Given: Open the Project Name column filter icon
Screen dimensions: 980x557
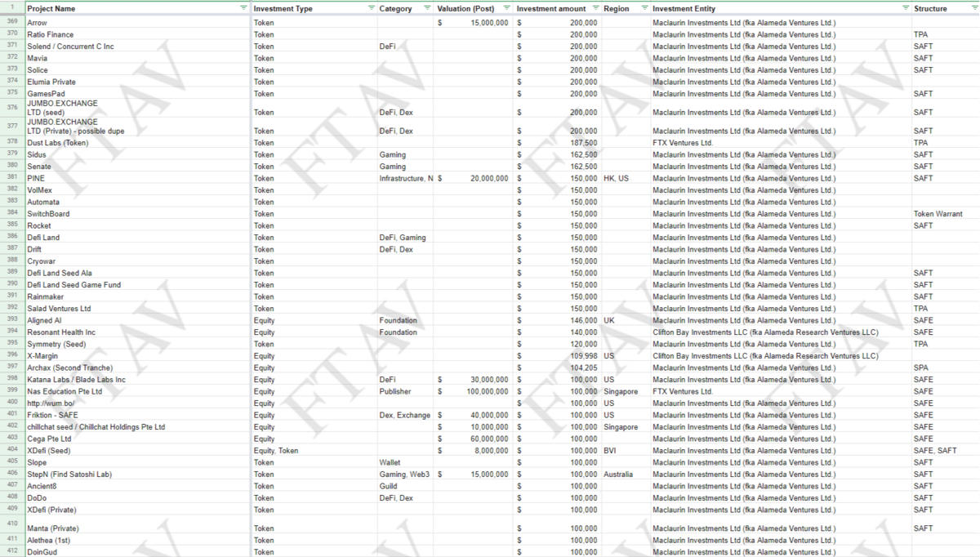Looking at the screenshot, I should coord(243,8).
